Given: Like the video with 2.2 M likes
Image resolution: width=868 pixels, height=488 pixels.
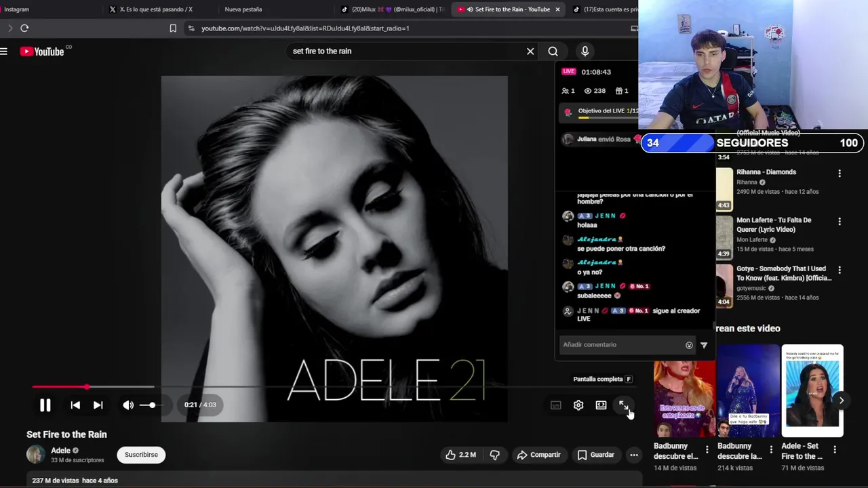Looking at the screenshot, I should pos(461,455).
